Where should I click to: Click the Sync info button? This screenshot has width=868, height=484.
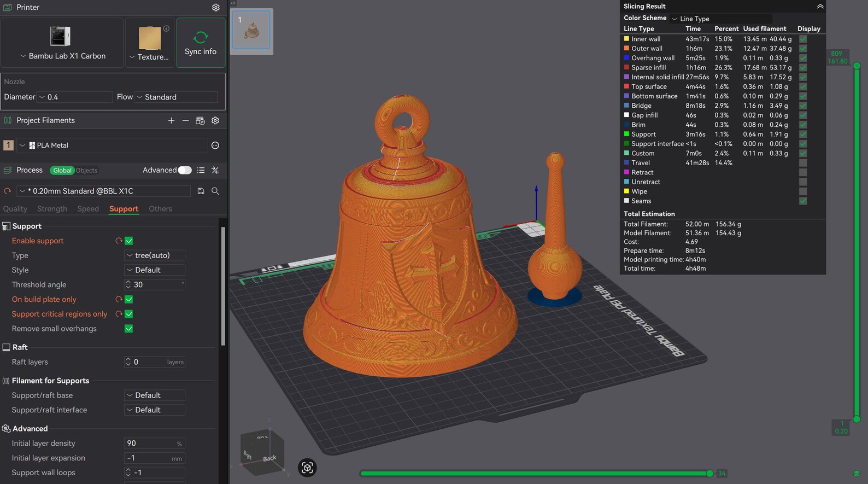click(x=201, y=43)
